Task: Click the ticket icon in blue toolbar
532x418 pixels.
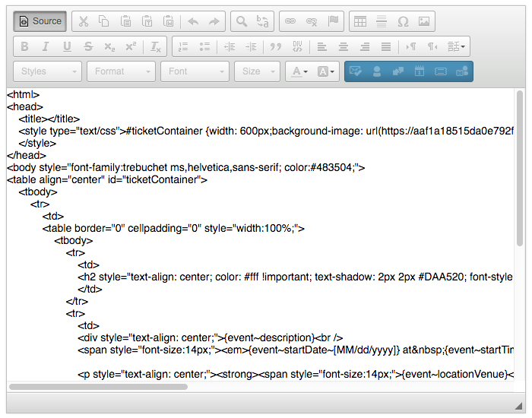Action: tap(440, 71)
